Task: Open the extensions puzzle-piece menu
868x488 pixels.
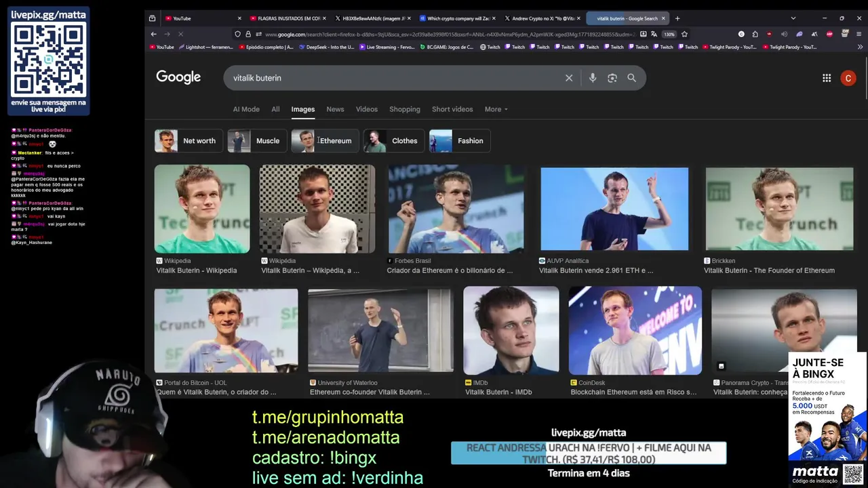Action: (755, 34)
